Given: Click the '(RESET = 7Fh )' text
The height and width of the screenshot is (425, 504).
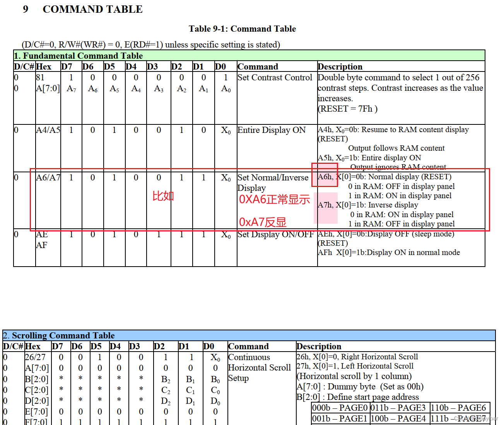Looking at the screenshot, I should tap(348, 109).
